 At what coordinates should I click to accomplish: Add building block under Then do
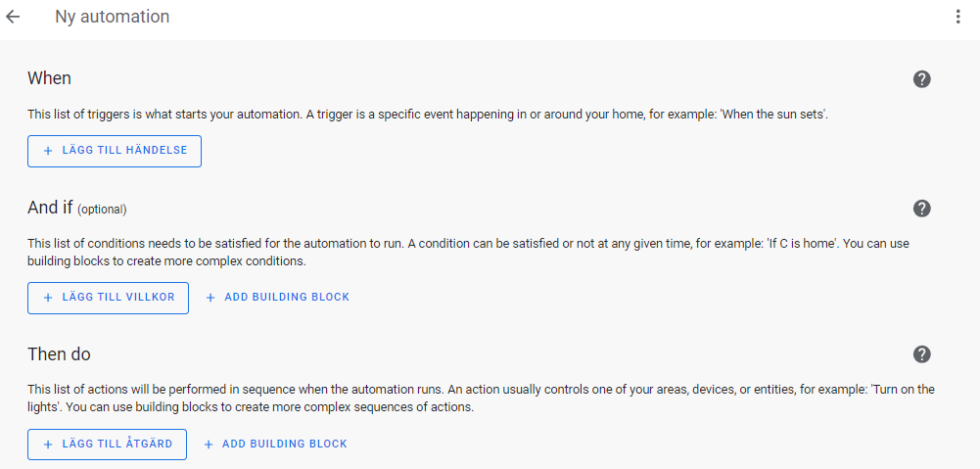coord(276,445)
